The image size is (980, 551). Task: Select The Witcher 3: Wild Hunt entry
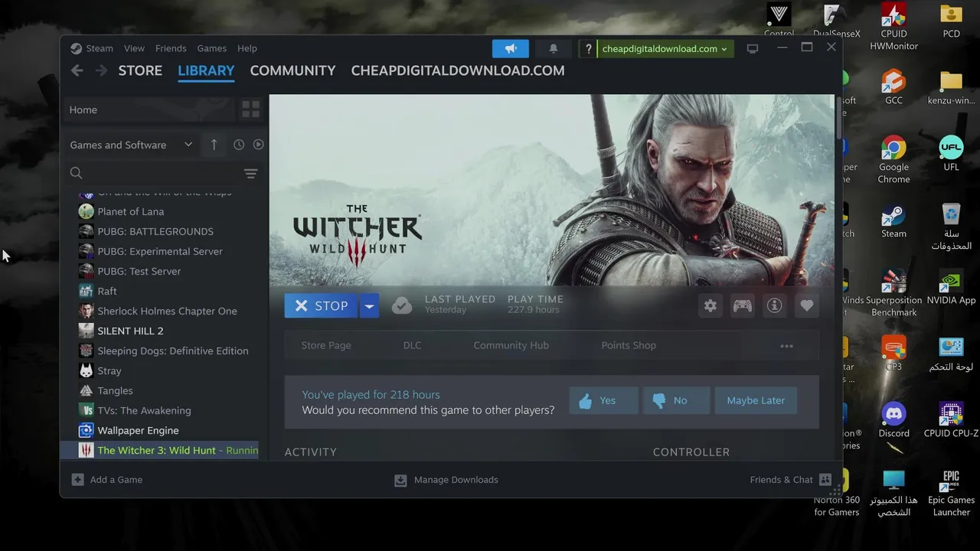161,450
